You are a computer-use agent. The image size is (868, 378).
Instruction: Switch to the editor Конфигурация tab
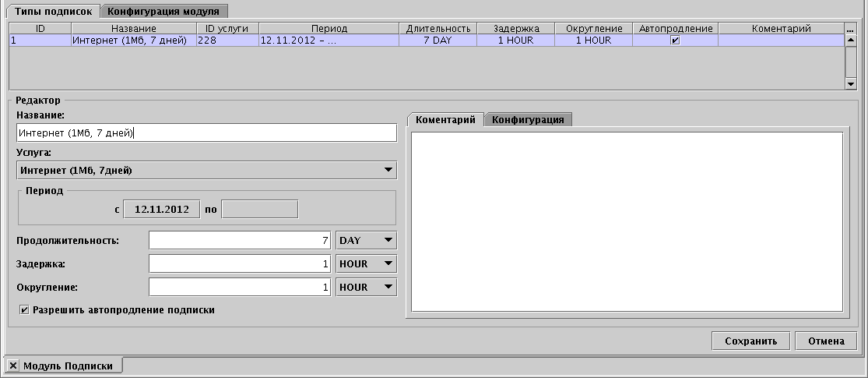[x=528, y=119]
